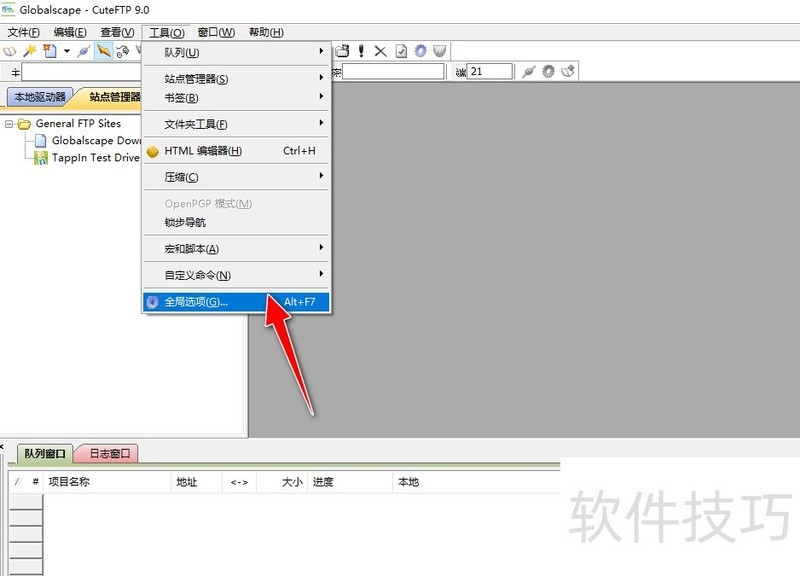
Task: Select TappIn Test Drive site entry
Action: pos(95,158)
